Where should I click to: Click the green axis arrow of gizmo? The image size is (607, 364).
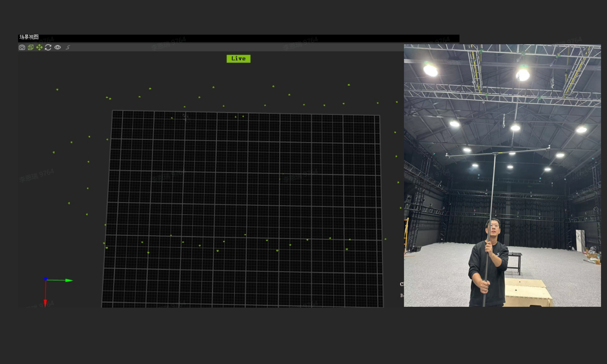coord(69,280)
